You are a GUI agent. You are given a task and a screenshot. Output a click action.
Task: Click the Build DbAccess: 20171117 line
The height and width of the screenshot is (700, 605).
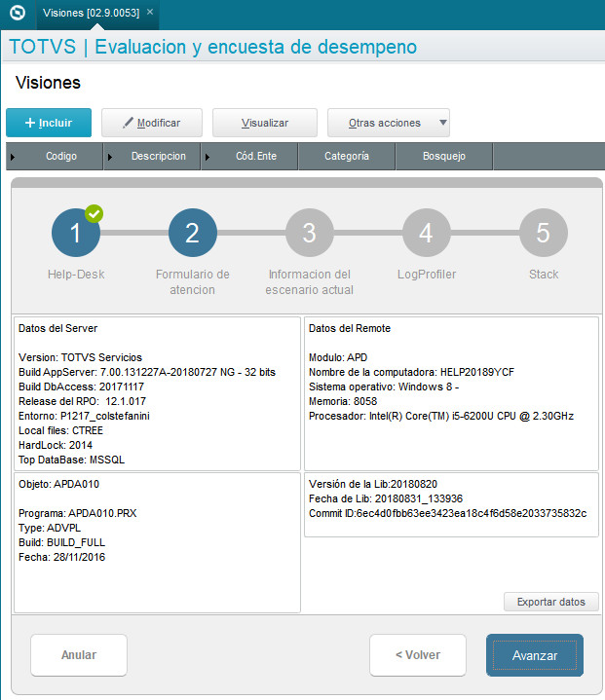tap(81, 387)
